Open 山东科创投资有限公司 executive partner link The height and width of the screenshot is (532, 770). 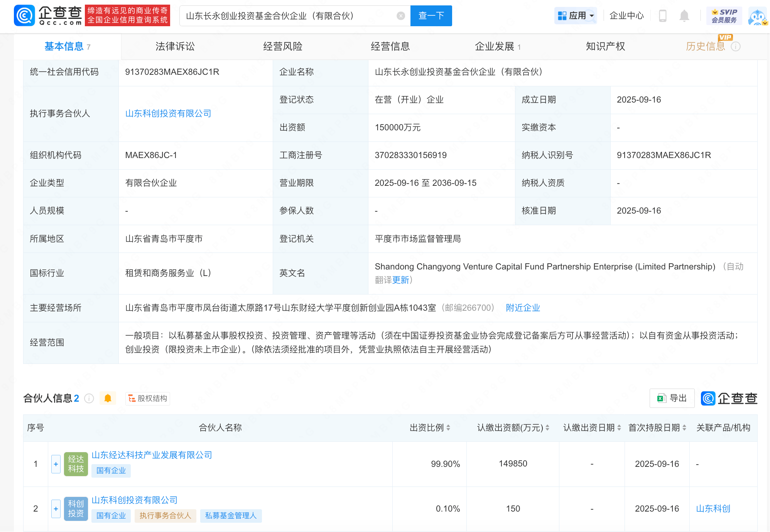click(x=168, y=113)
